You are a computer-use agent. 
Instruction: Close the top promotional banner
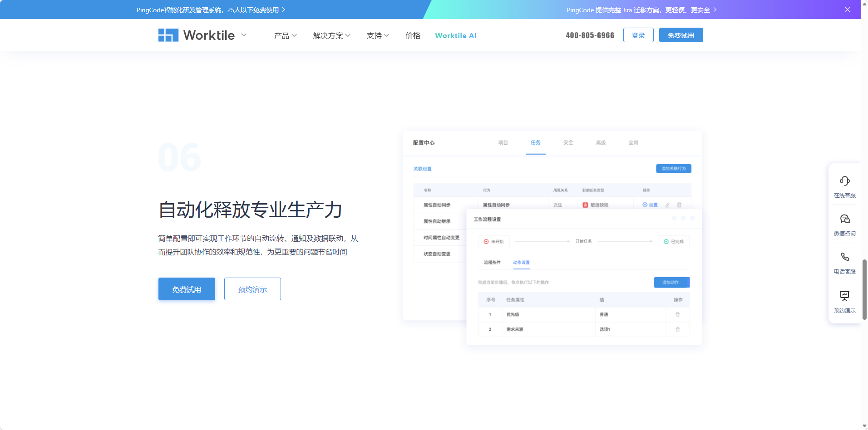coord(848,10)
